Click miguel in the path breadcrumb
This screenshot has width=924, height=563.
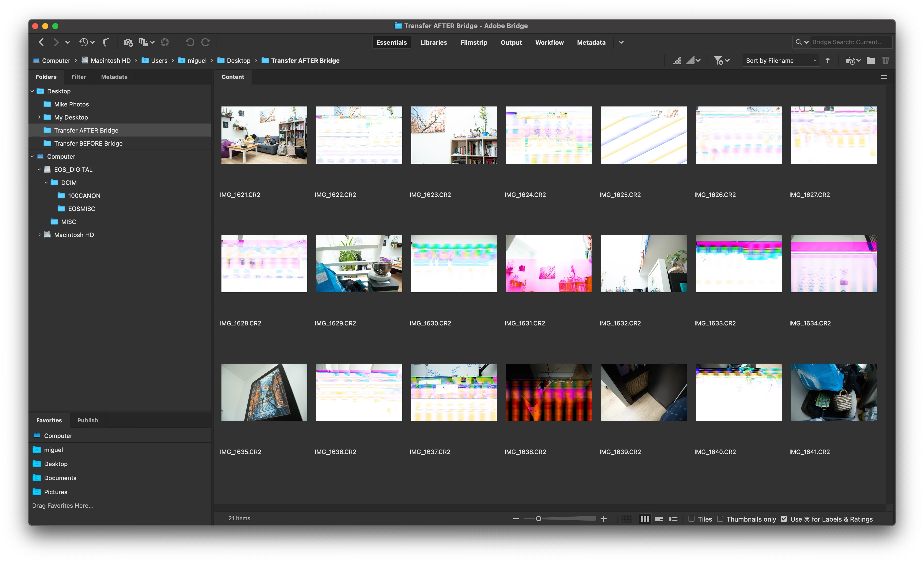pos(197,60)
